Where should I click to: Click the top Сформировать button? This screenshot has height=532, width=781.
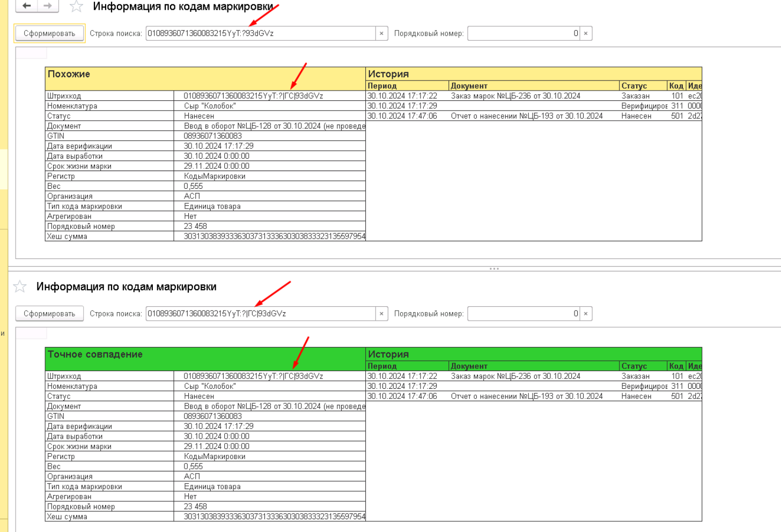coord(49,33)
